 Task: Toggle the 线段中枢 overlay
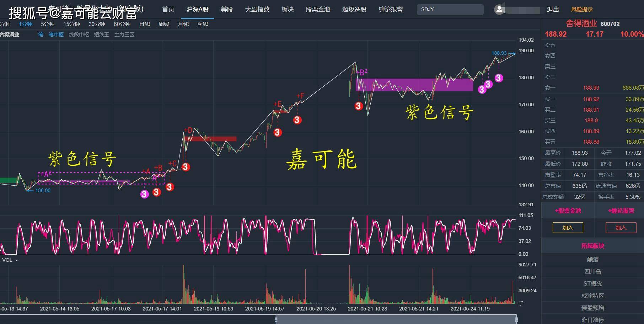79,34
